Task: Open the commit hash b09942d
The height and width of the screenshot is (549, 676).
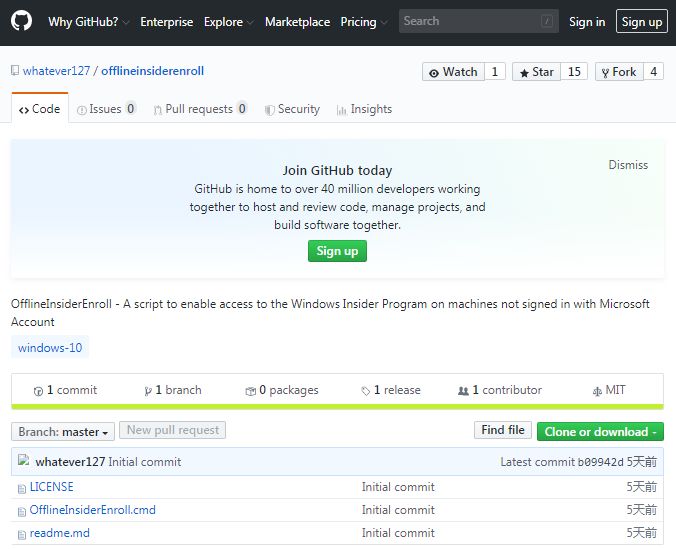Action: pos(601,462)
